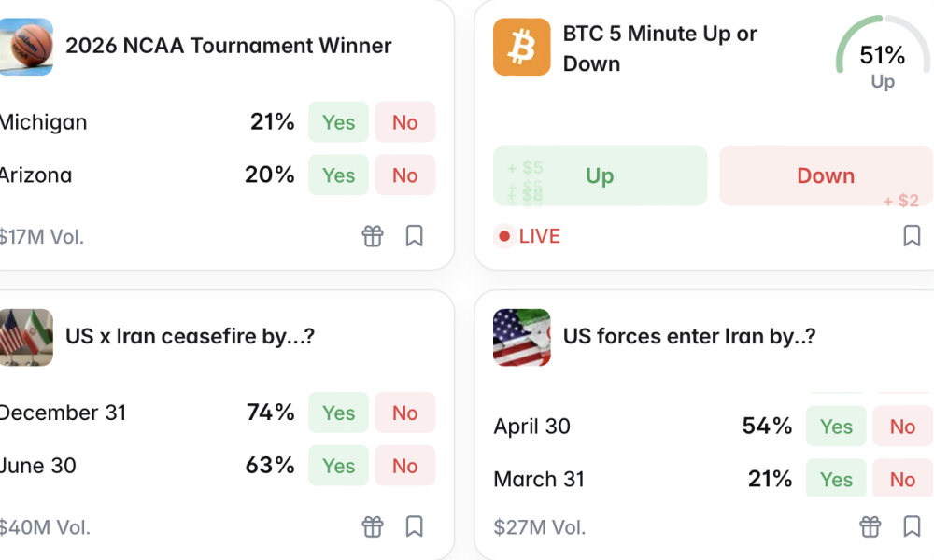Select Yes for Michigan winning NCAA Tournament

point(338,121)
